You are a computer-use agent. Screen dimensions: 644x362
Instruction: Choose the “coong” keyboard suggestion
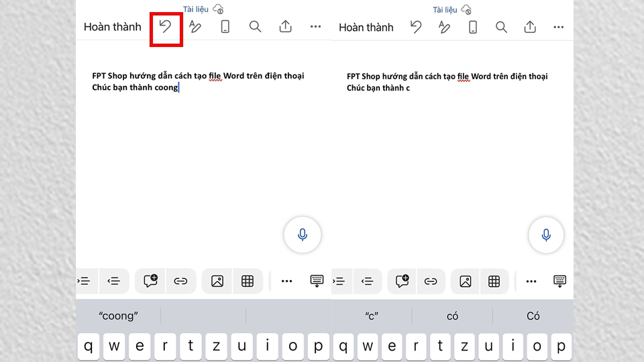pos(118,316)
